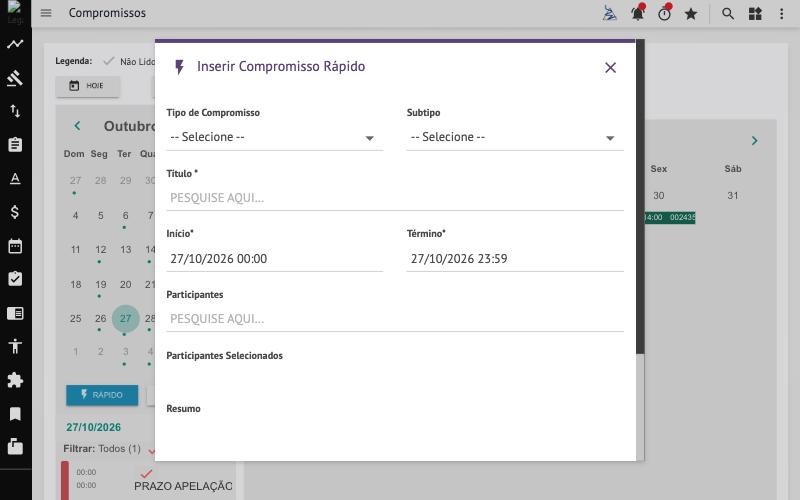Open the accessibility person sidebar icon
Viewport: 800px width, 500px height.
point(15,346)
